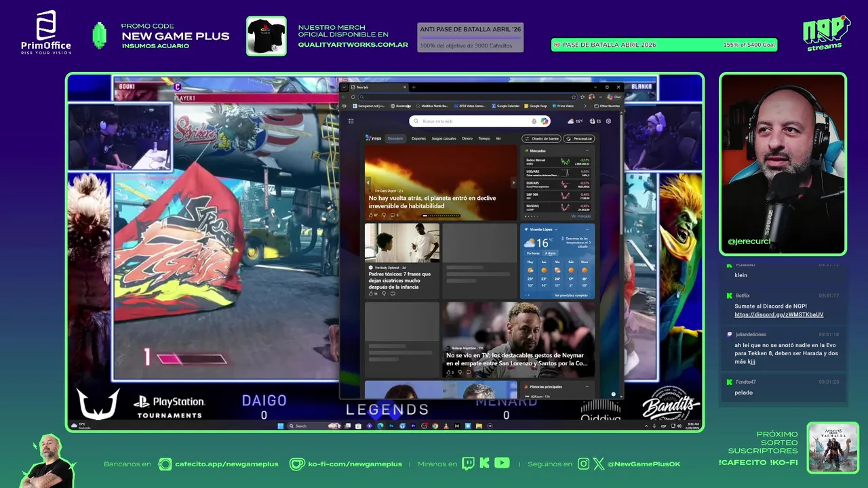This screenshot has width=868, height=488.
Task: Open the Favorites hub icon in toolbar
Action: [x=583, y=97]
